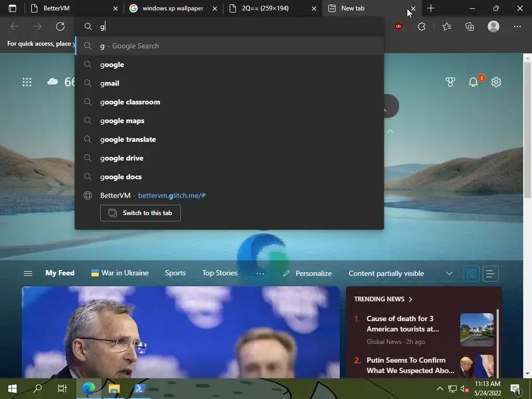Viewport: 532px width, 399px height.
Task: Open the Action Center notification icon
Action: coord(516,389)
